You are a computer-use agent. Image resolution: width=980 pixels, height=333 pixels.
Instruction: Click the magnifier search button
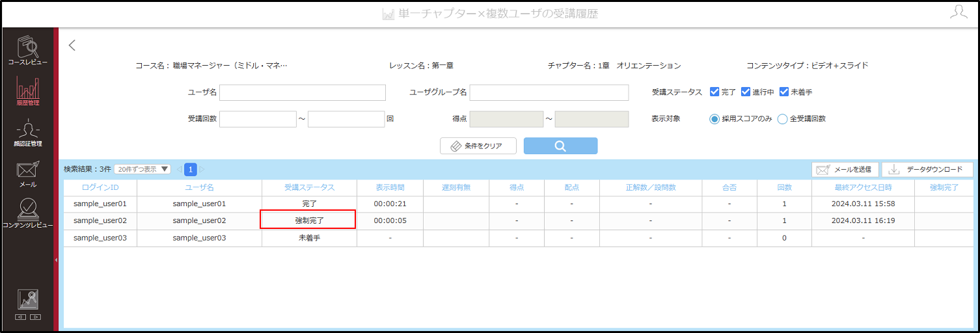[560, 146]
